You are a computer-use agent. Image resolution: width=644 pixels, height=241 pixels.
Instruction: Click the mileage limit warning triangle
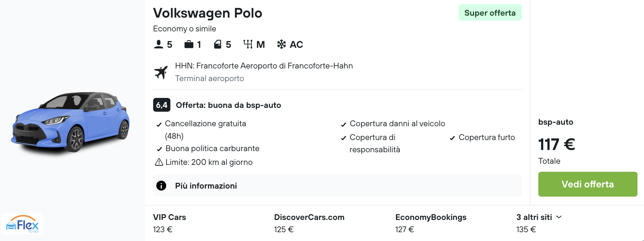(159, 162)
